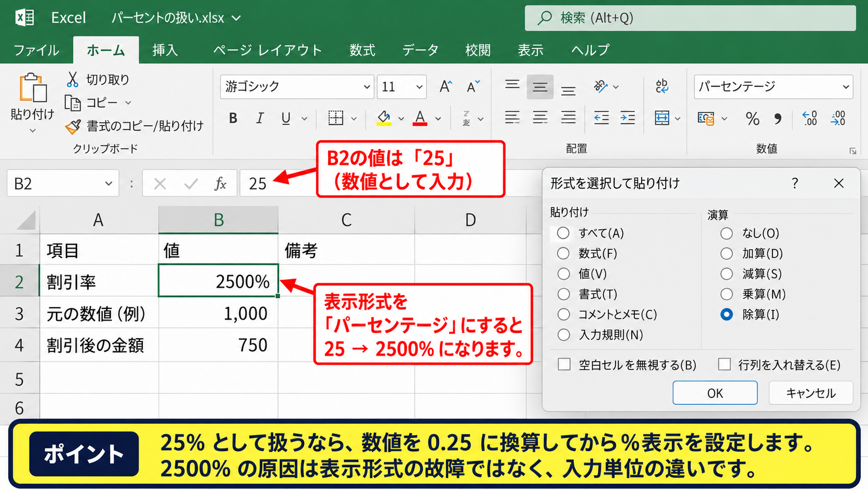The width and height of the screenshot is (868, 489).
Task: Expand the paste options arrow under 貼り付け
Action: pos(32,130)
